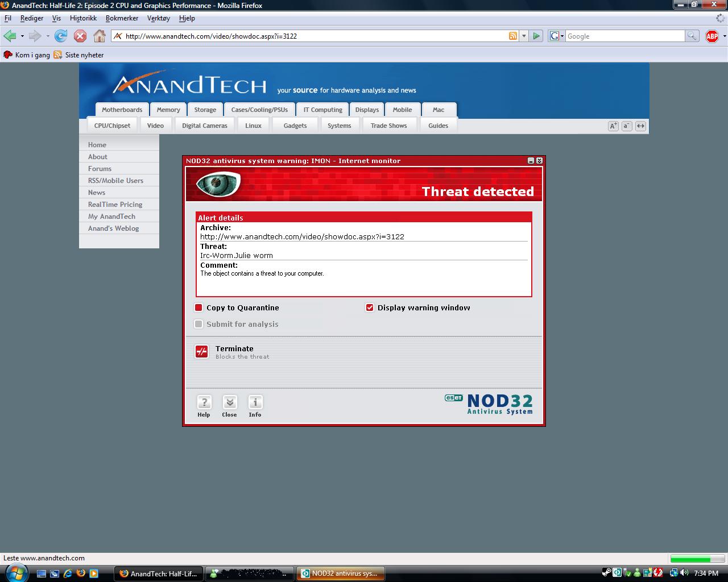This screenshot has width=728, height=582.
Task: Click the Terminate icon to block the threat
Action: point(202,352)
